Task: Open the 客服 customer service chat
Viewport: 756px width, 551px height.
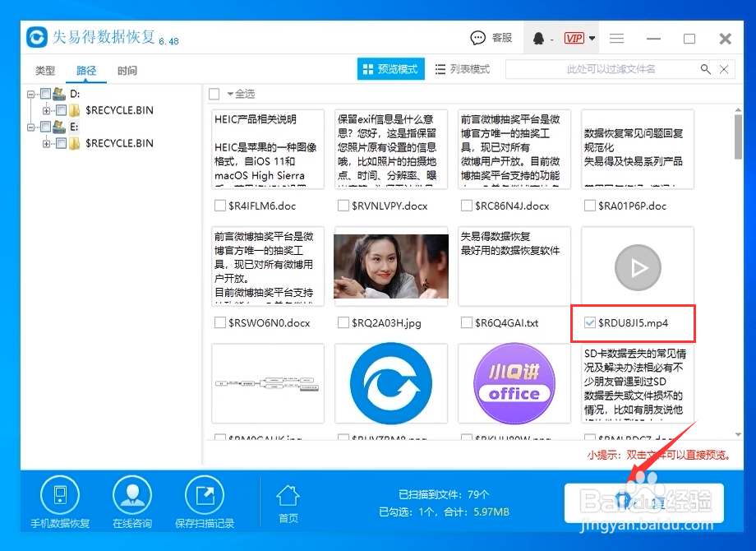Action: (x=491, y=37)
